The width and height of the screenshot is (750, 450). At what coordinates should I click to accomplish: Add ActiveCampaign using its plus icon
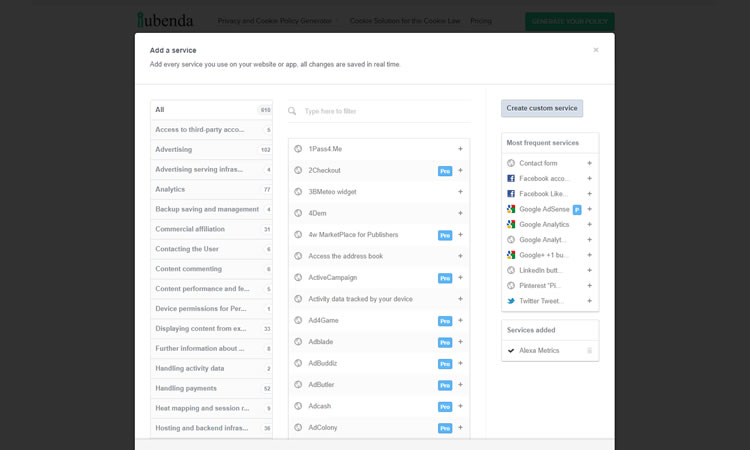click(x=460, y=277)
